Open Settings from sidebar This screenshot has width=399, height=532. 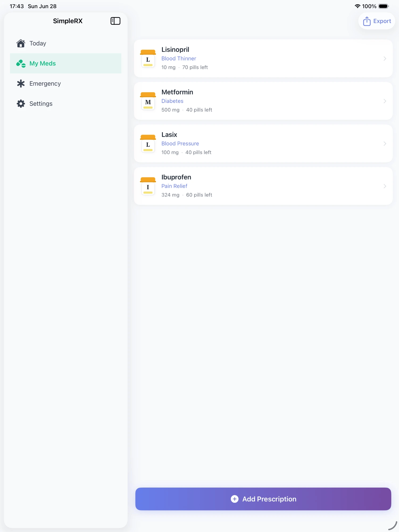(66, 103)
